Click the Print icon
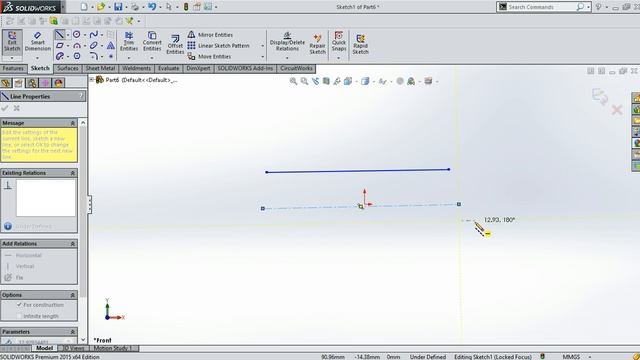Viewport: 640px width, 360px height. coord(135,7)
